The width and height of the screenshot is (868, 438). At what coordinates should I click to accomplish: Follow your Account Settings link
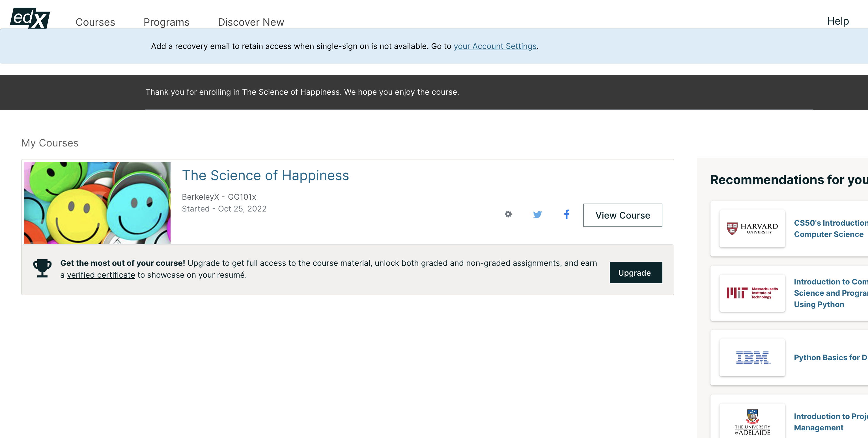click(x=495, y=46)
